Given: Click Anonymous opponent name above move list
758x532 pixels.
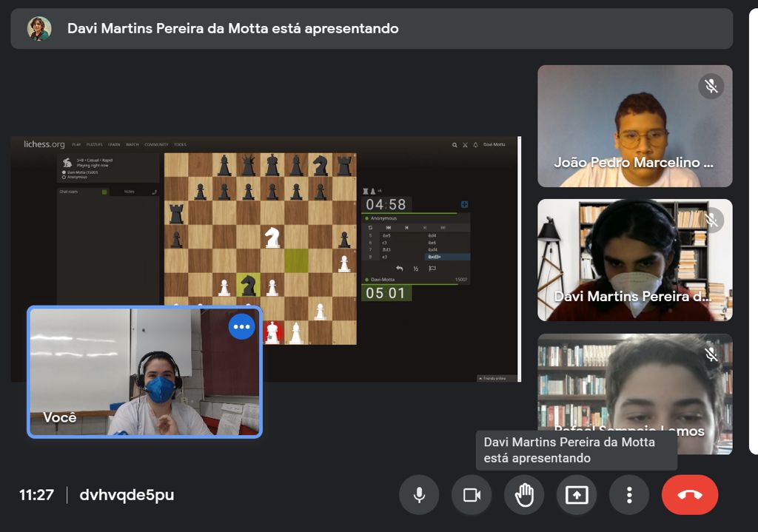Looking at the screenshot, I should click(x=383, y=218).
